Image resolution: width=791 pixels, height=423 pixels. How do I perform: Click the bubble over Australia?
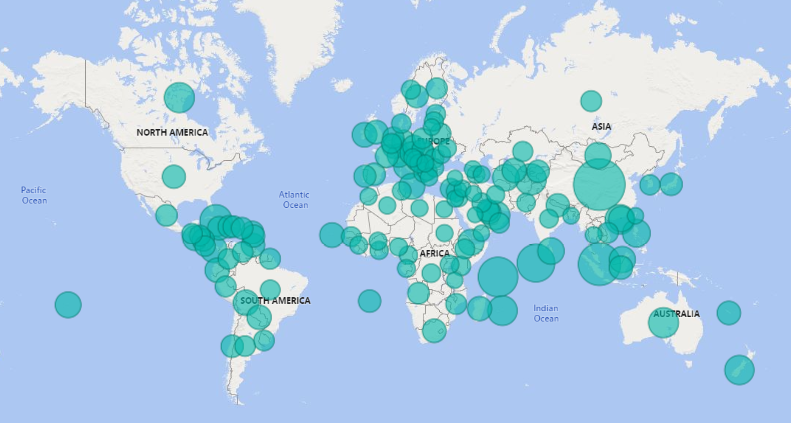click(x=663, y=322)
